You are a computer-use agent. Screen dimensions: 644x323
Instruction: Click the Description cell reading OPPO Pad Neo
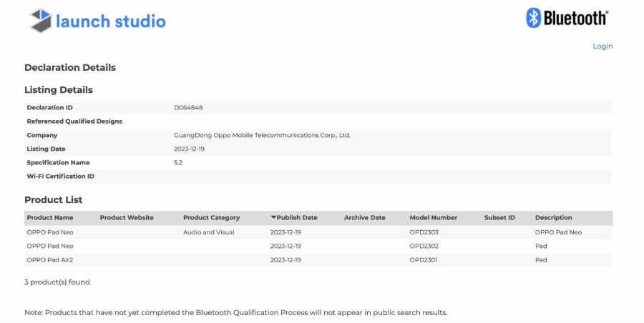[x=558, y=232]
